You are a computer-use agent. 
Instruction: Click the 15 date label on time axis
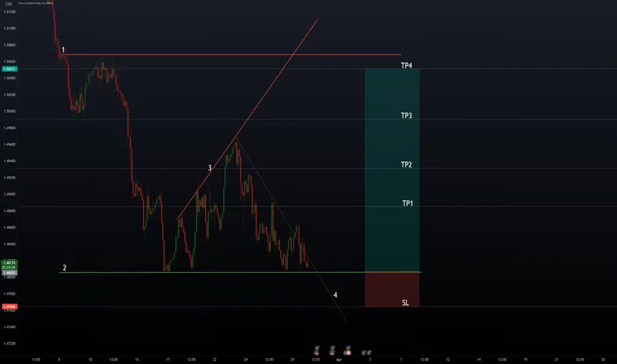coord(136,359)
